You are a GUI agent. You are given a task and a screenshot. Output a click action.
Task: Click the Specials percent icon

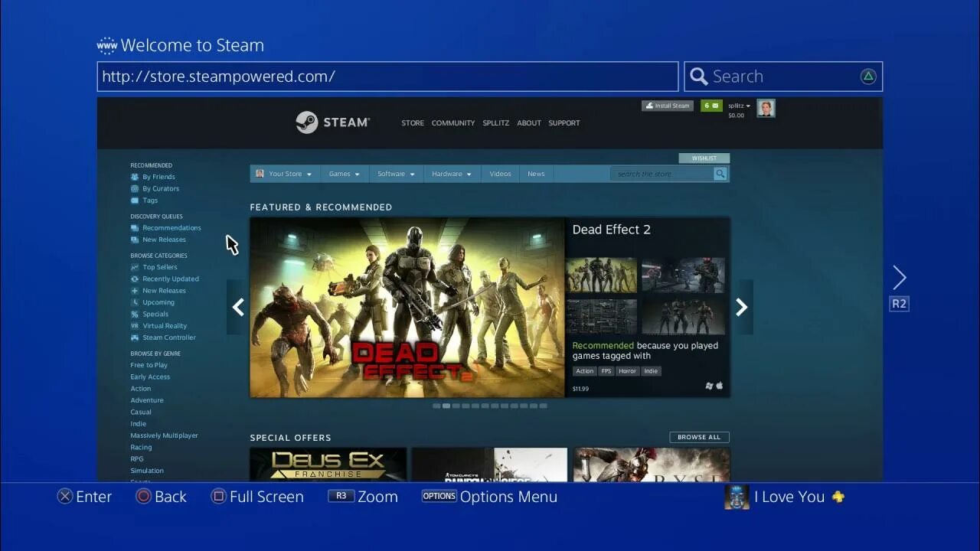[135, 314]
